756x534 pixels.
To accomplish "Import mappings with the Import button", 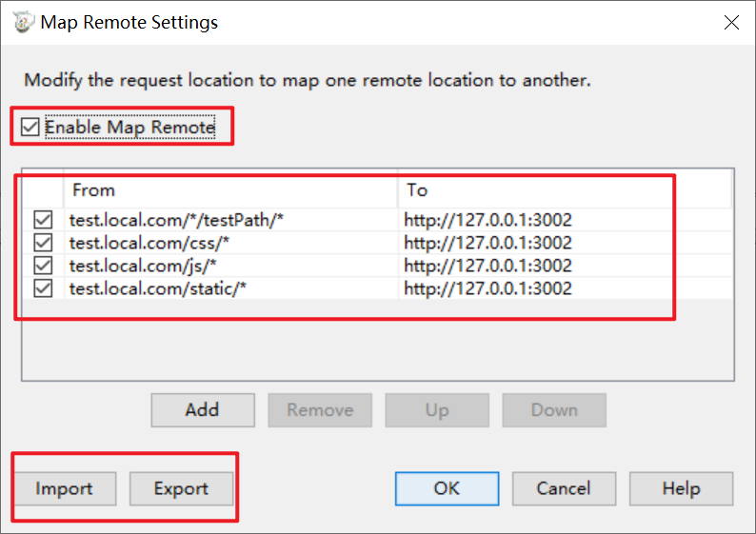I will point(65,488).
